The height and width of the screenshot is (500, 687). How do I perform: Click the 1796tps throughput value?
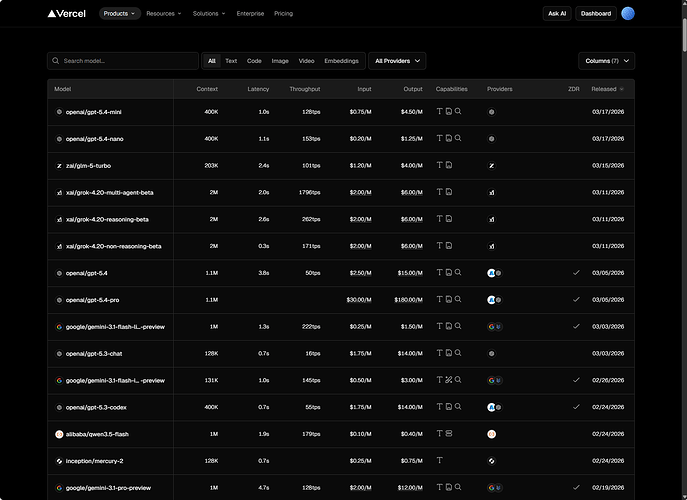(309, 192)
